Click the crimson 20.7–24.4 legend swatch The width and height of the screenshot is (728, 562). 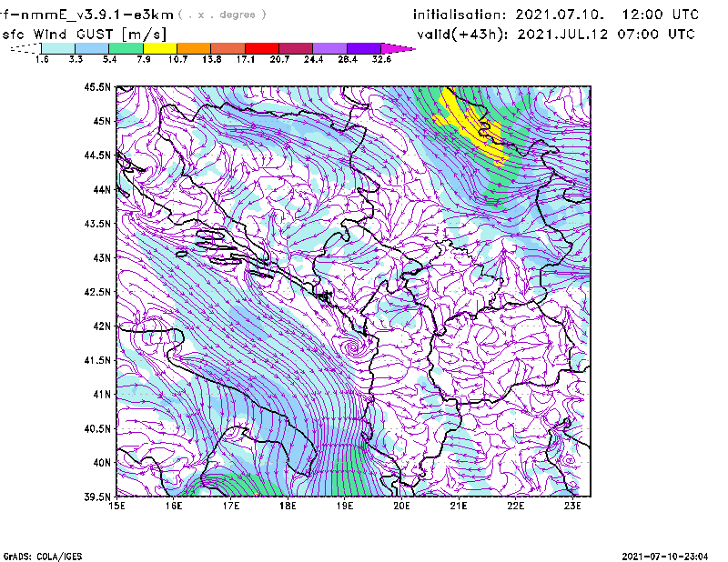pyautogui.click(x=296, y=48)
